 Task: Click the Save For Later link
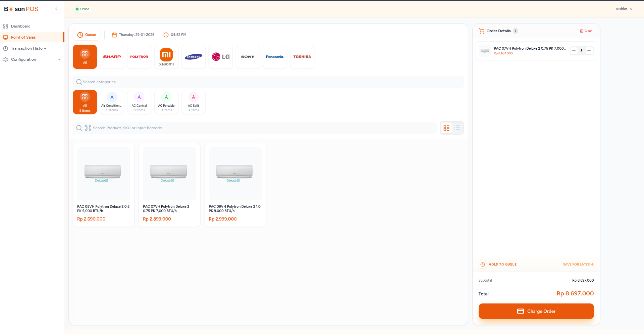point(578,264)
